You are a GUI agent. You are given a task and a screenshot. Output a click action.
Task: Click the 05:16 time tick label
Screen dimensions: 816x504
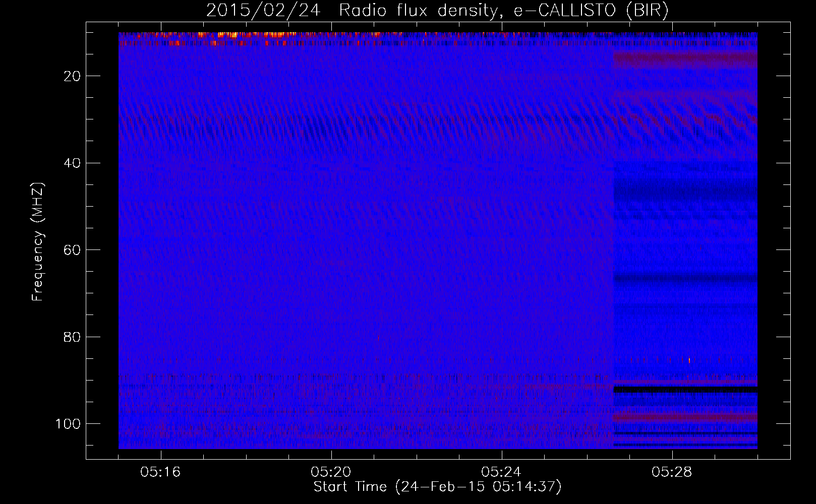(x=160, y=472)
